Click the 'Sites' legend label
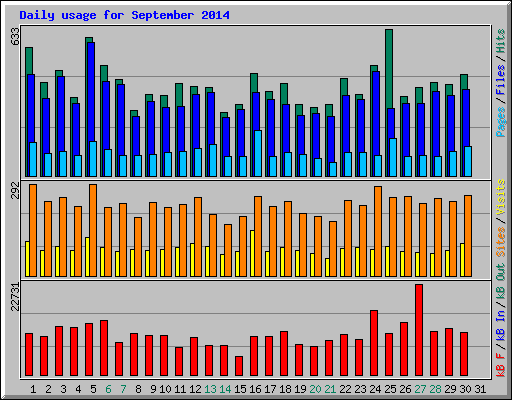Viewport: 512px width, 400px height. pos(500,242)
